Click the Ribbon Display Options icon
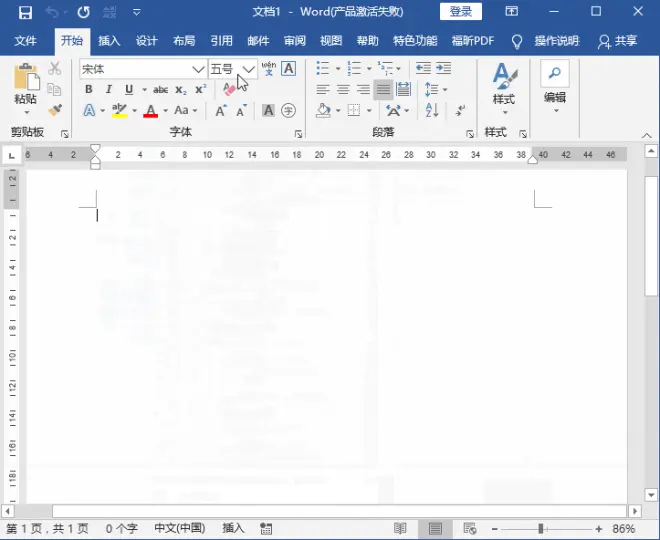 coord(511,11)
